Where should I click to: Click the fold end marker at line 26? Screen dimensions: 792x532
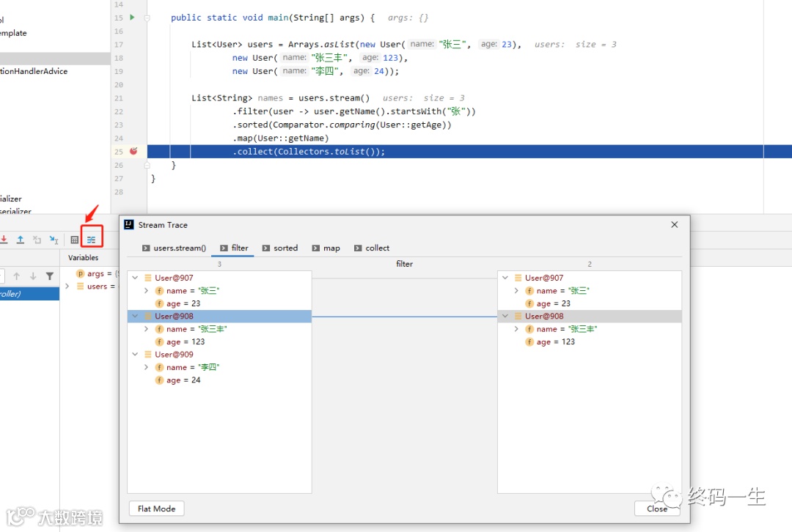pyautogui.click(x=147, y=165)
